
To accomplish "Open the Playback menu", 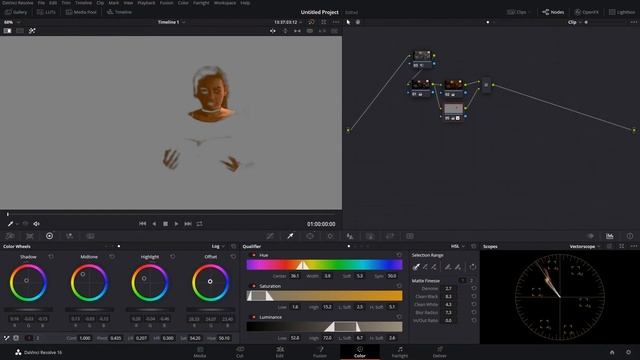I will point(146,3).
